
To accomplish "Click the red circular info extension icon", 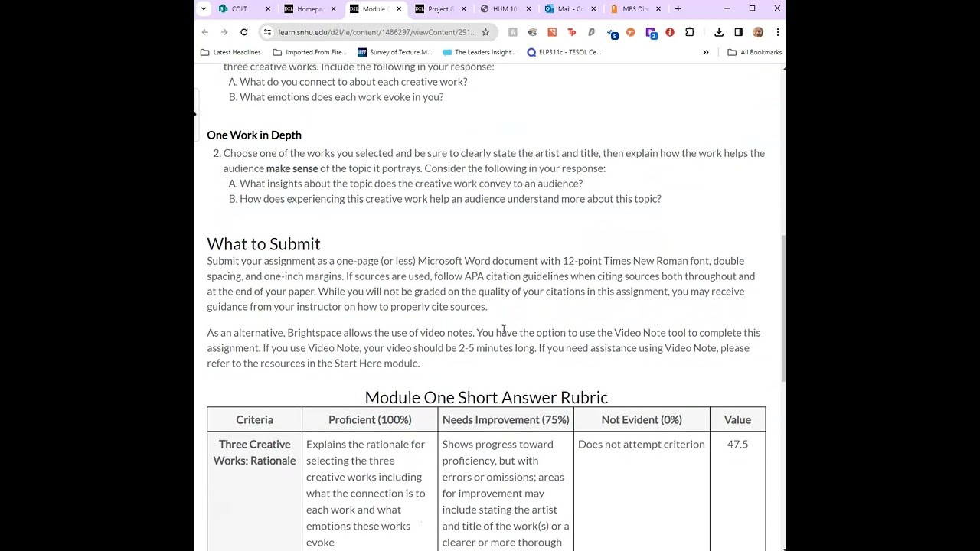I will [x=670, y=32].
